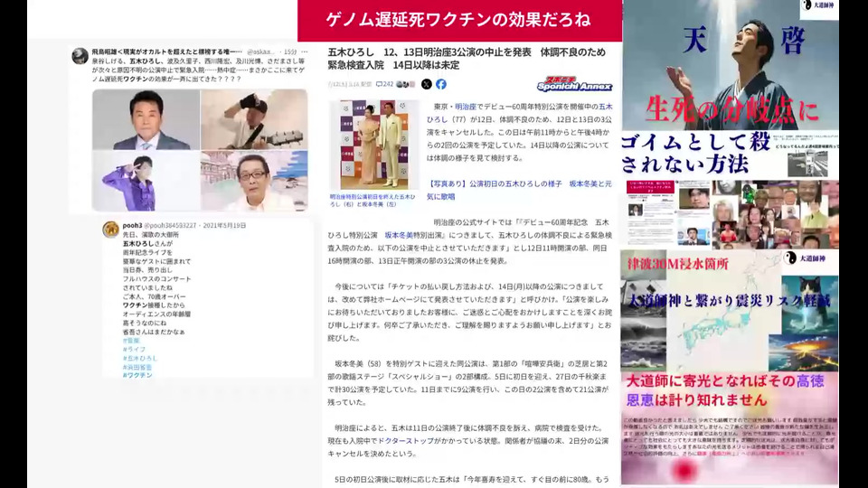Open the collage of faces below ゴイムとして殺されない方法
This screenshot has width=868, height=488.
click(x=775, y=213)
